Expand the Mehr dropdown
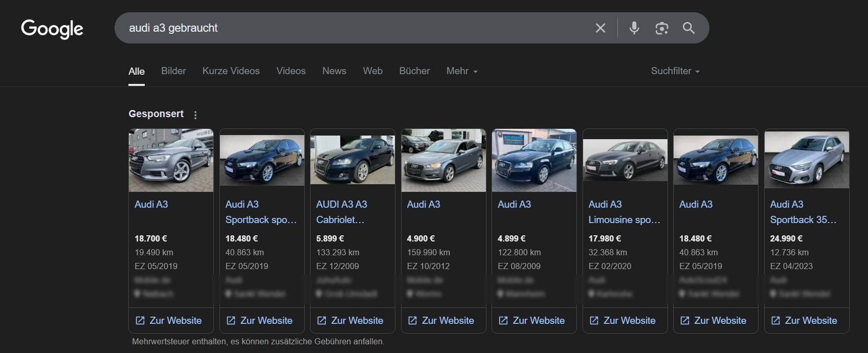Viewport: 868px width, 353px height. [x=462, y=71]
